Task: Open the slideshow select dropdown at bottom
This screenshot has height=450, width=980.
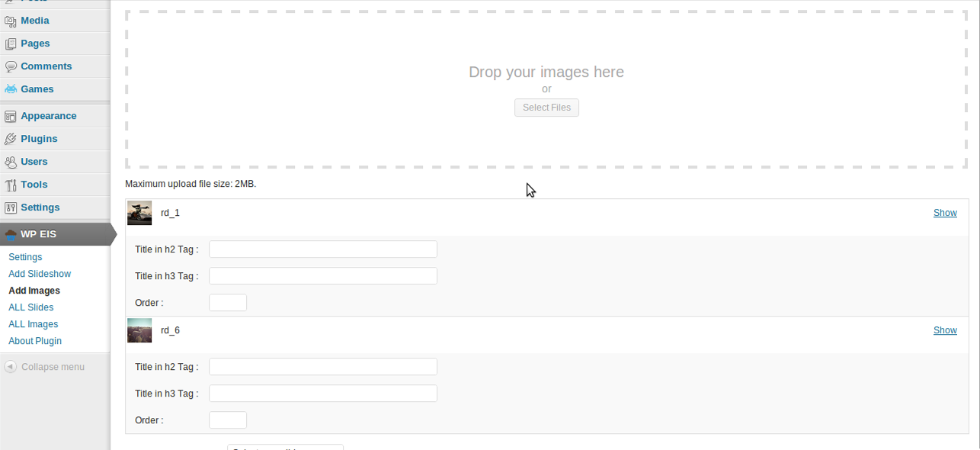Action: pyautogui.click(x=285, y=447)
